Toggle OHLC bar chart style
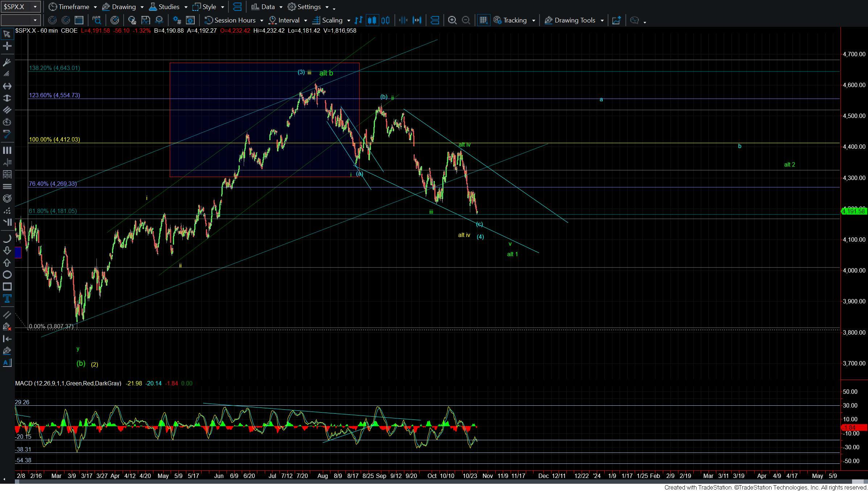The height and width of the screenshot is (491, 868). [358, 20]
